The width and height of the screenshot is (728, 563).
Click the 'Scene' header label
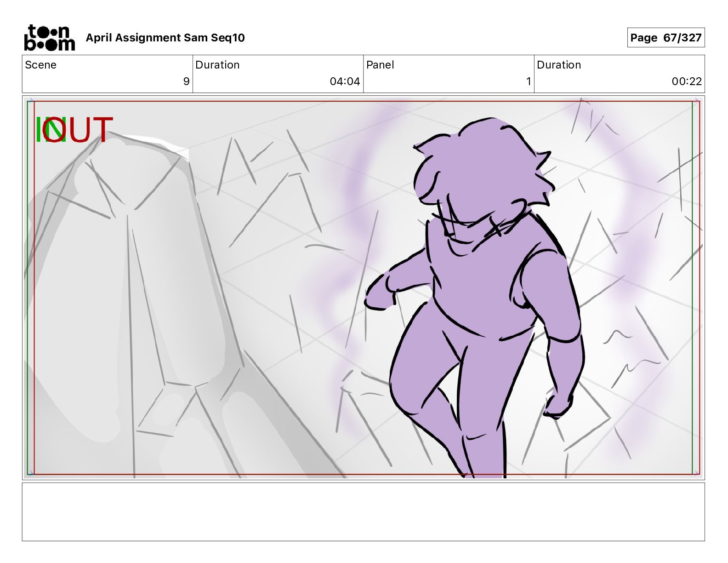(x=40, y=65)
